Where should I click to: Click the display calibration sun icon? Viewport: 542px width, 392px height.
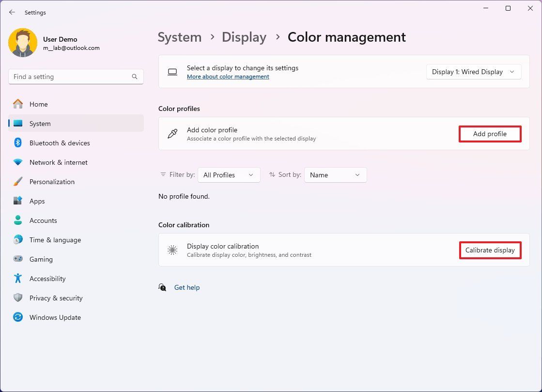[x=172, y=250]
